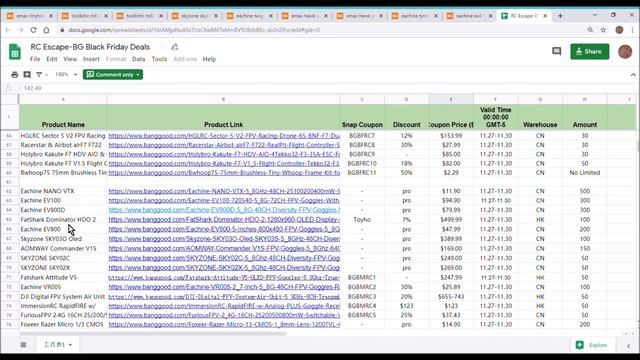Open the all sheets list icon
Image resolution: width=640 pixels, height=360 pixels.
(23, 345)
